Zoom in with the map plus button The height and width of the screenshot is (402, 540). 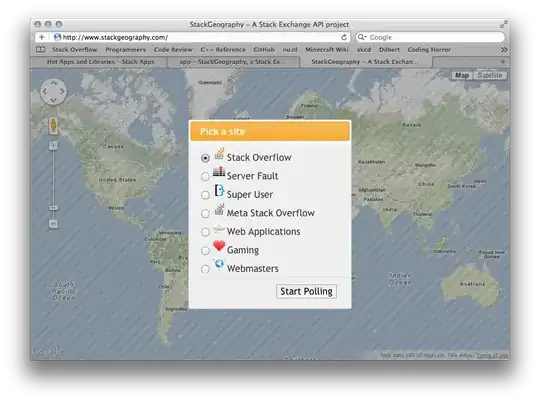[x=53, y=146]
